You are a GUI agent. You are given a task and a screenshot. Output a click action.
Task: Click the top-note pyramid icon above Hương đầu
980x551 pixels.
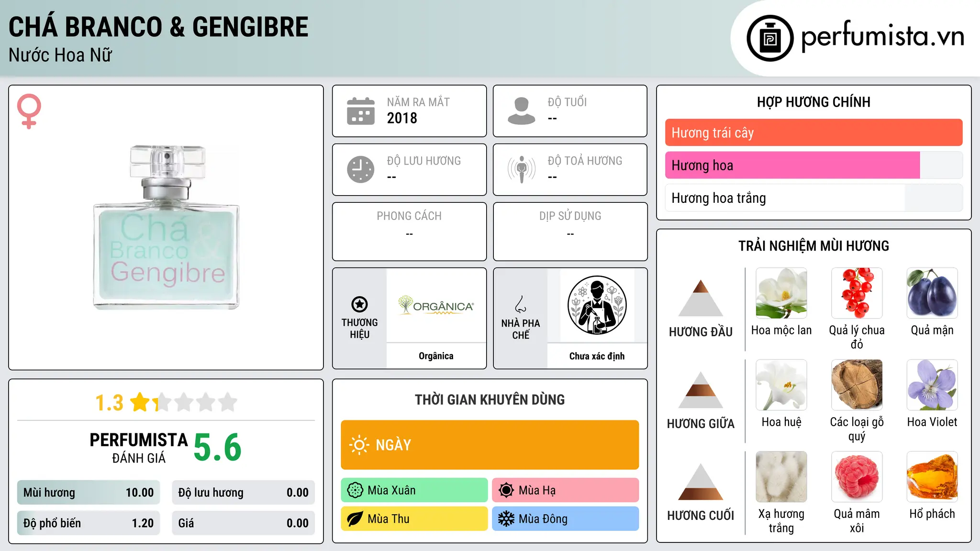point(701,298)
